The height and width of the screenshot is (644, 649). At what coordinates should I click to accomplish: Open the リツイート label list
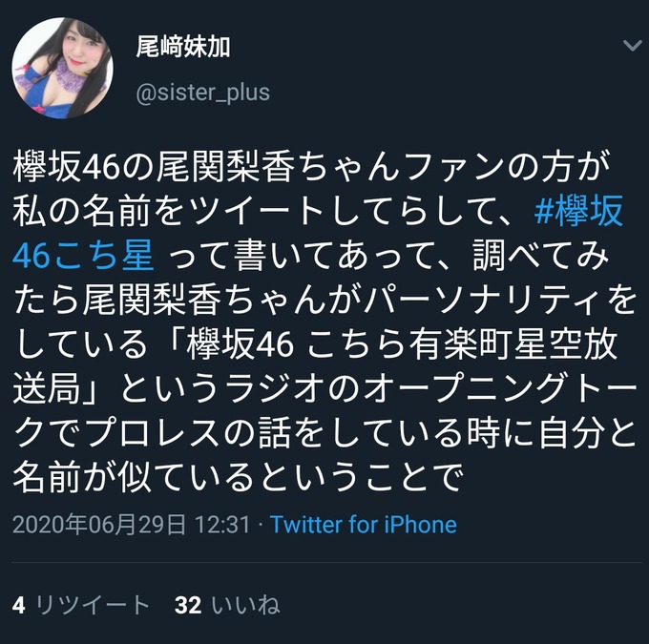tap(93, 606)
